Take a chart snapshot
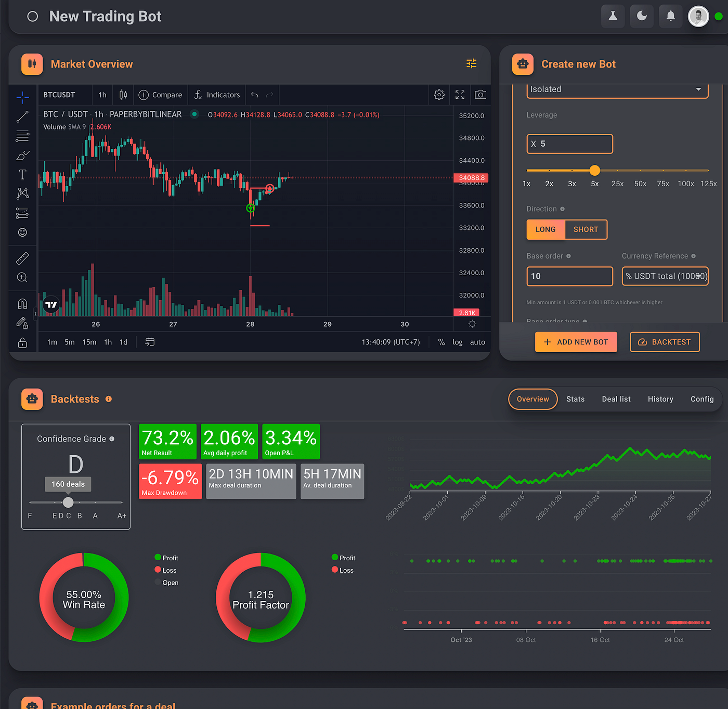 (480, 95)
